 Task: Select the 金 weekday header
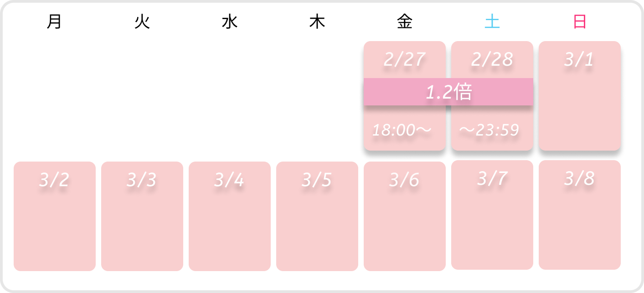pyautogui.click(x=405, y=22)
